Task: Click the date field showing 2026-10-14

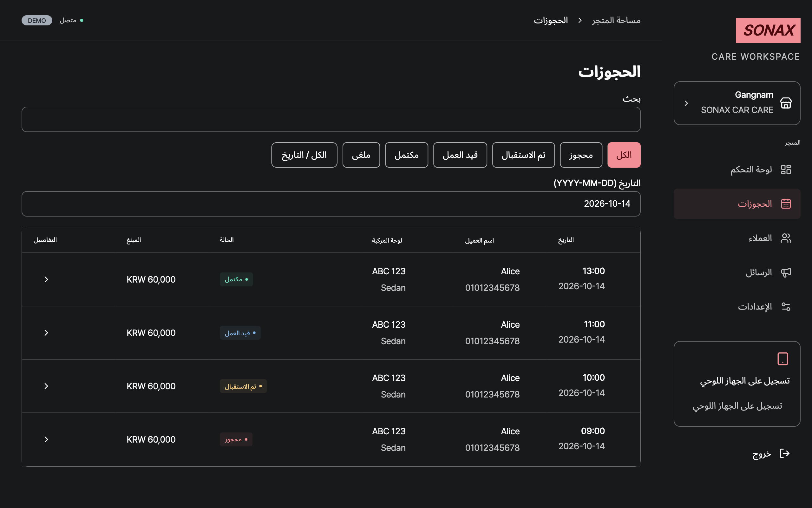Action: pyautogui.click(x=331, y=204)
